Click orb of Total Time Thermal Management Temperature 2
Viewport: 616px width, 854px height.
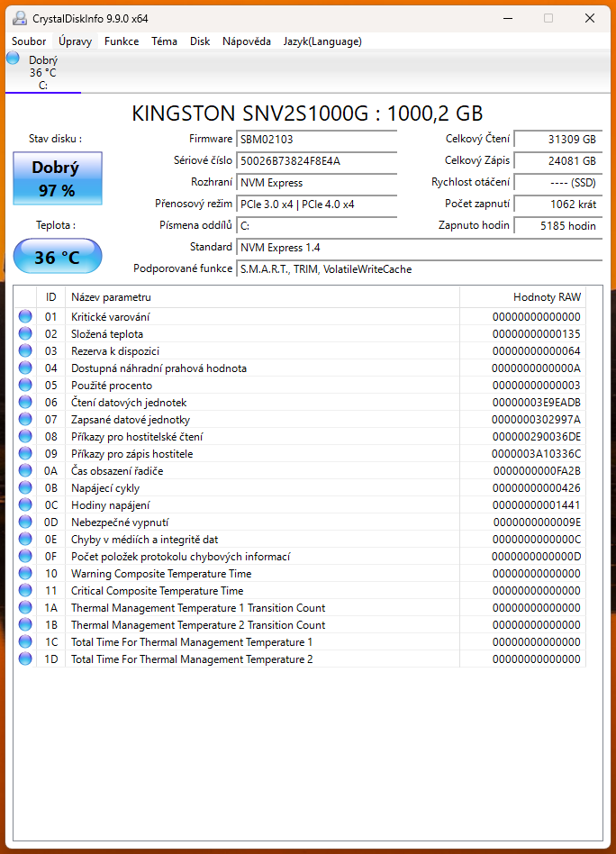tap(25, 659)
